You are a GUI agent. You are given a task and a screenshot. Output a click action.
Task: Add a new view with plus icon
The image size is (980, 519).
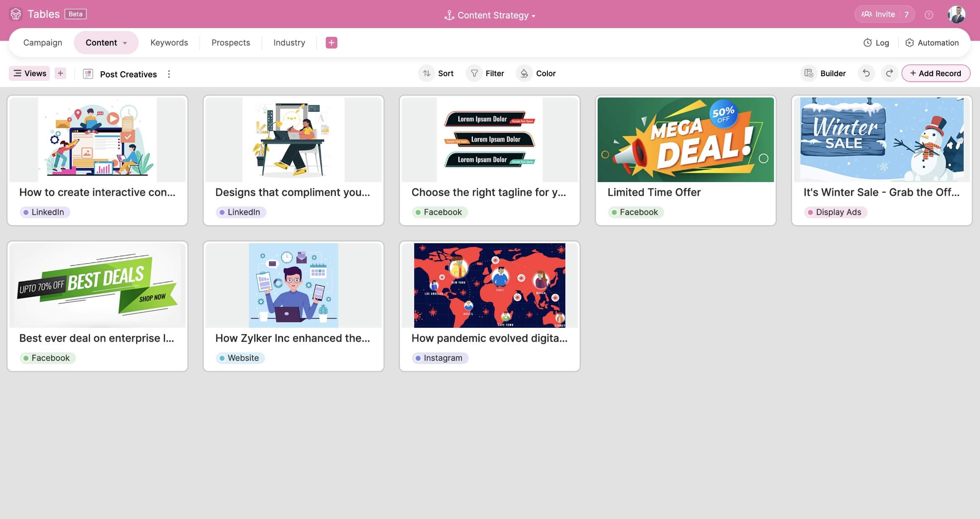[x=60, y=73]
